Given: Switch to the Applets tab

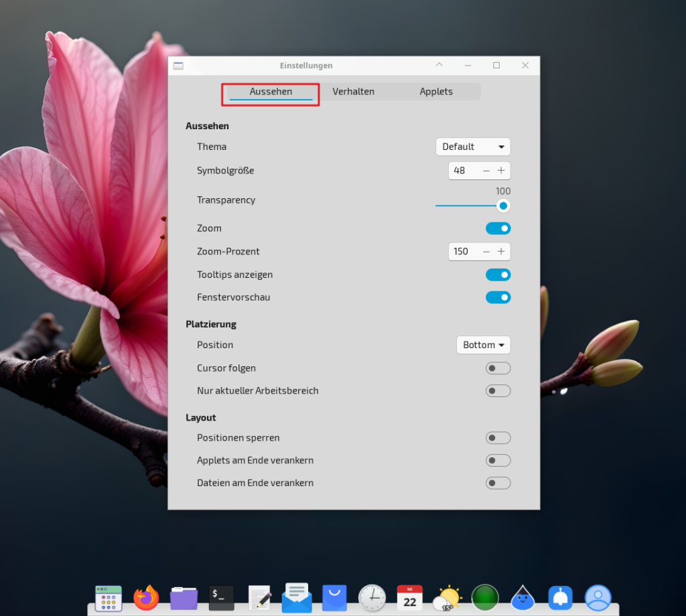Looking at the screenshot, I should (436, 92).
